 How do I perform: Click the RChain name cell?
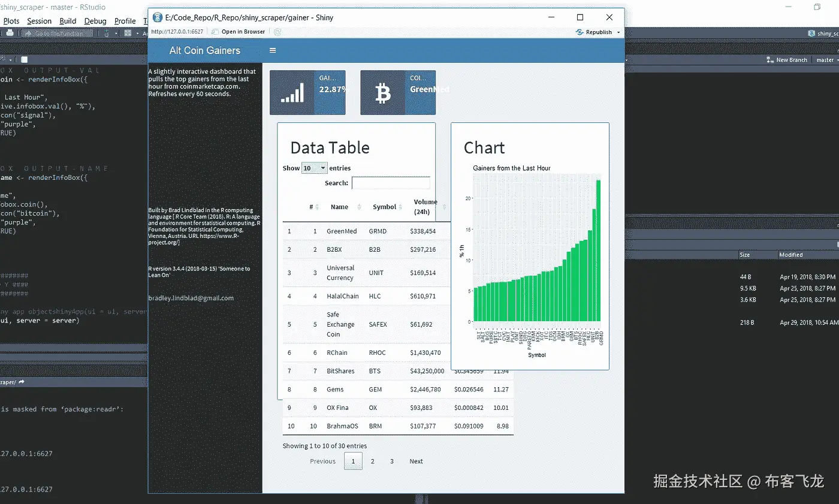point(337,352)
